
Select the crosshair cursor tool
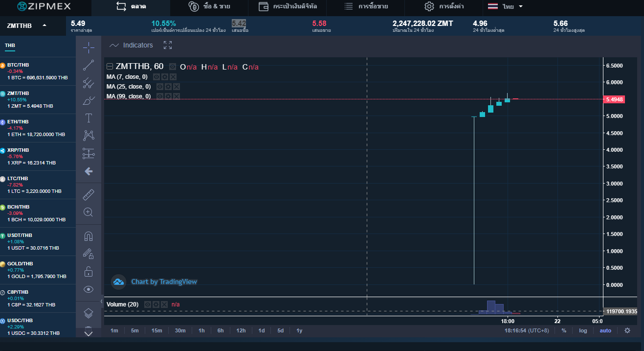[89, 47]
